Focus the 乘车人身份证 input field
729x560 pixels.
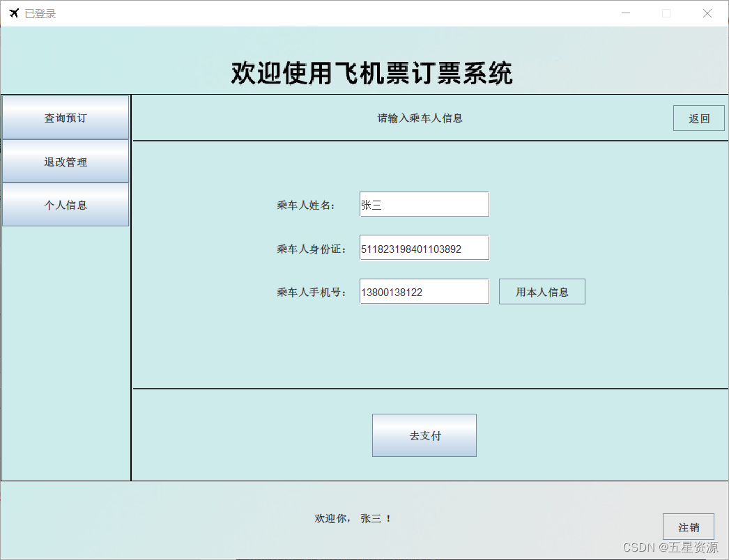click(x=424, y=248)
